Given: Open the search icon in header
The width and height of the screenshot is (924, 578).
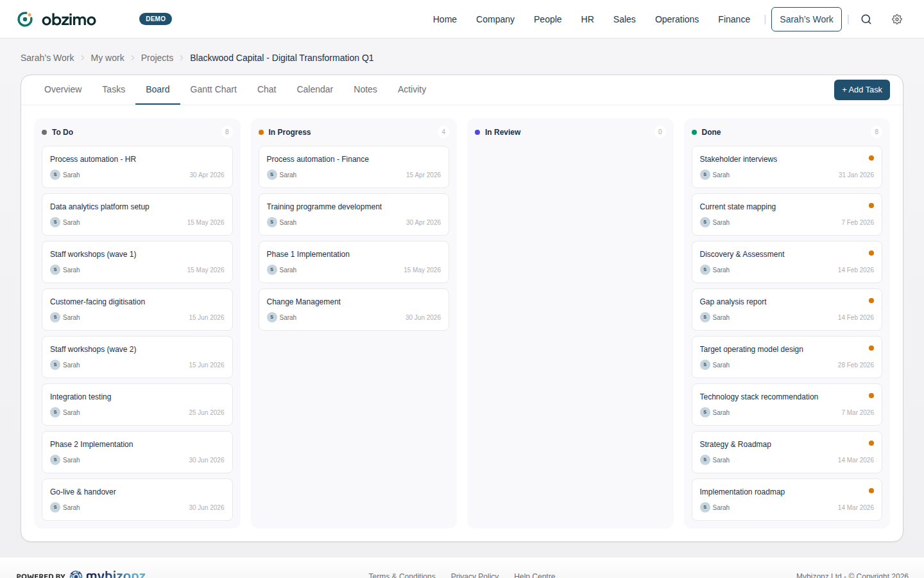Looking at the screenshot, I should coord(866,19).
